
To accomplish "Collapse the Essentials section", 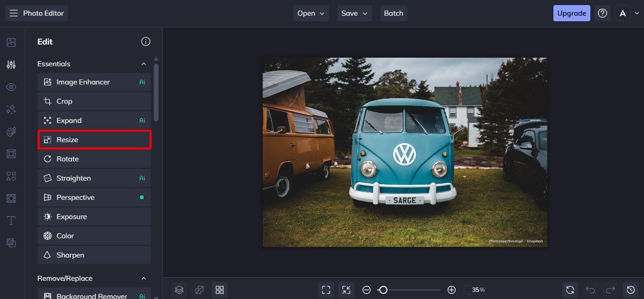I will 144,64.
